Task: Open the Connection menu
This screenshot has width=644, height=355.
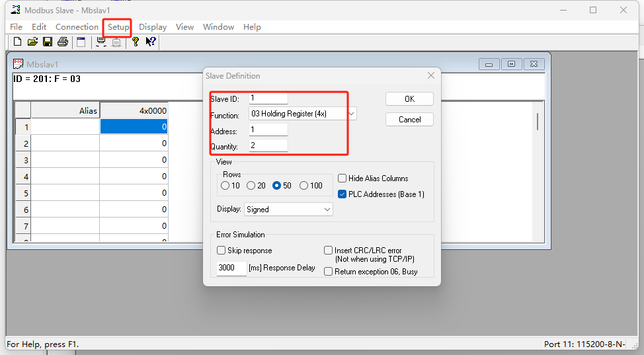Action: (x=77, y=27)
